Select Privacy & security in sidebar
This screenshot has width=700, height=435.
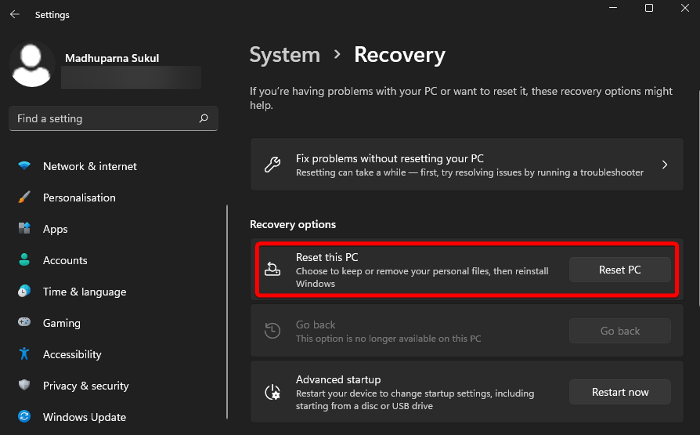click(x=85, y=386)
